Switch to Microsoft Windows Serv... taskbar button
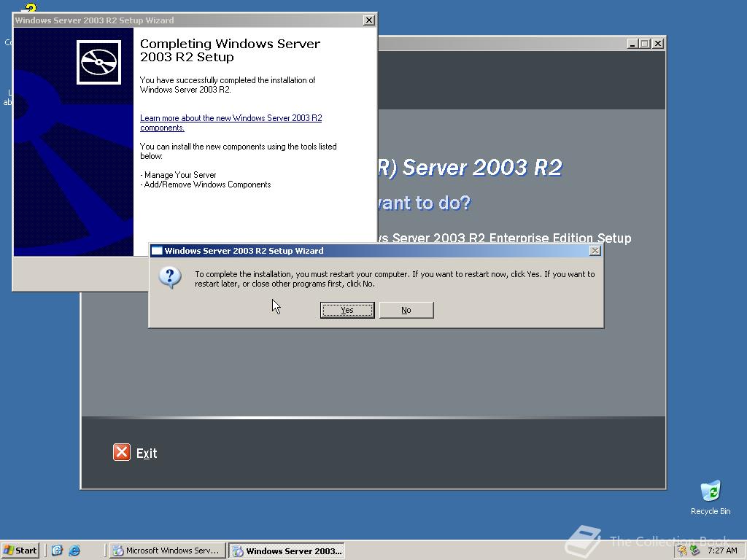747x560 pixels. pyautogui.click(x=167, y=551)
